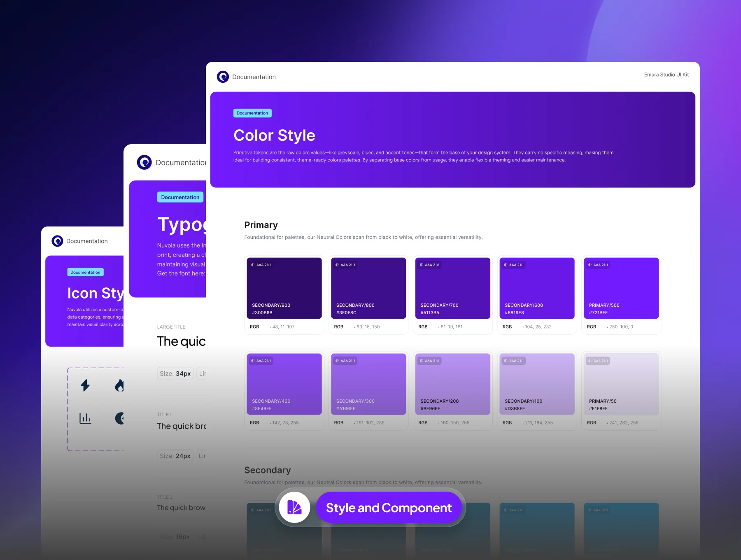Click the logo icon in Typography documentation page
Image resolution: width=741 pixels, height=560 pixels.
[144, 162]
